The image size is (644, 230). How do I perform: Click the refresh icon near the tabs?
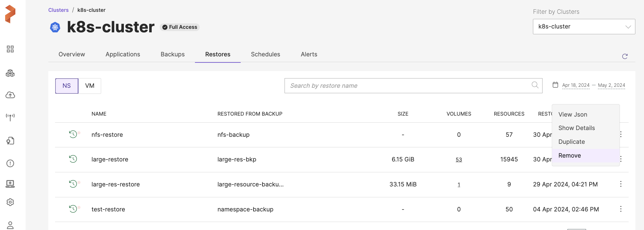click(624, 56)
